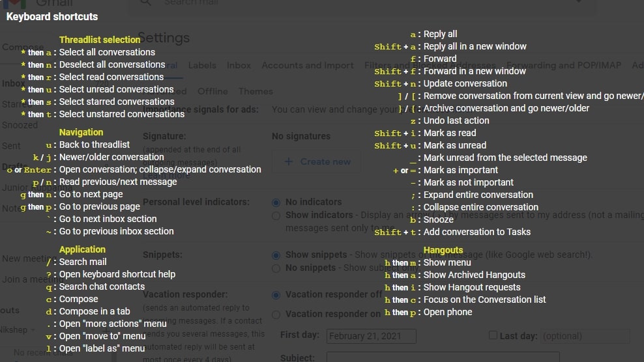Screen dimensions: 644x362
Task: Click 'Application' section heading
Action: point(82,249)
